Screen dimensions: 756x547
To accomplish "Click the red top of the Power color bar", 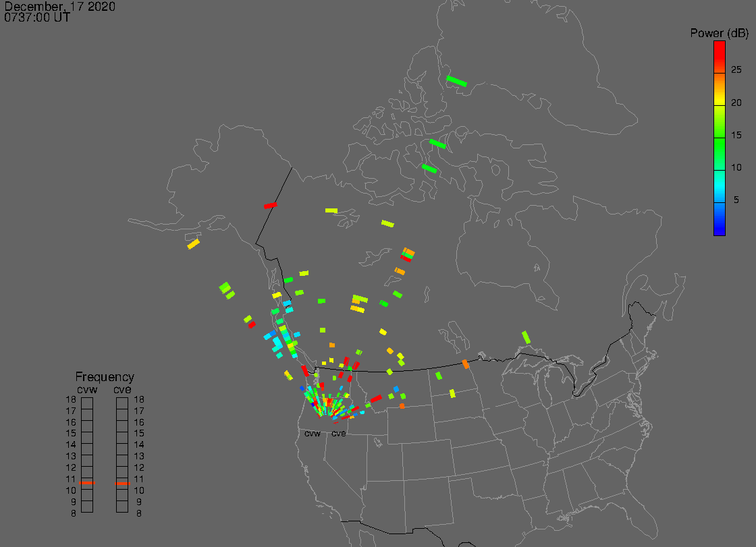I will [720, 51].
